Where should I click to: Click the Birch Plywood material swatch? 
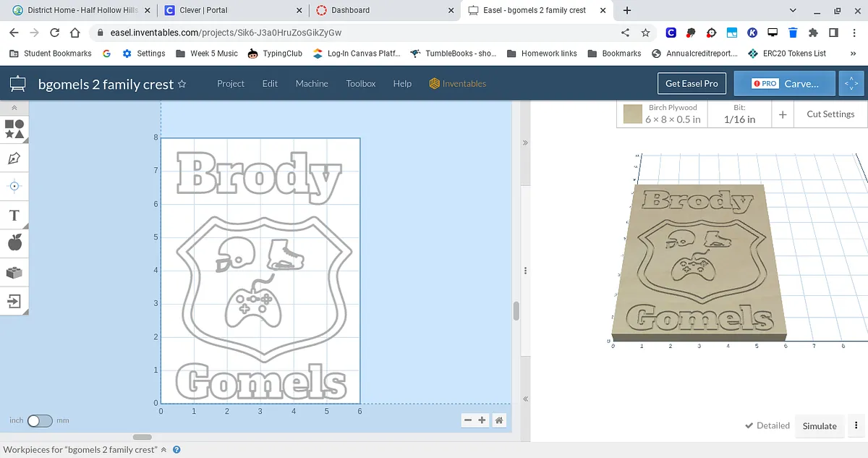tap(633, 114)
